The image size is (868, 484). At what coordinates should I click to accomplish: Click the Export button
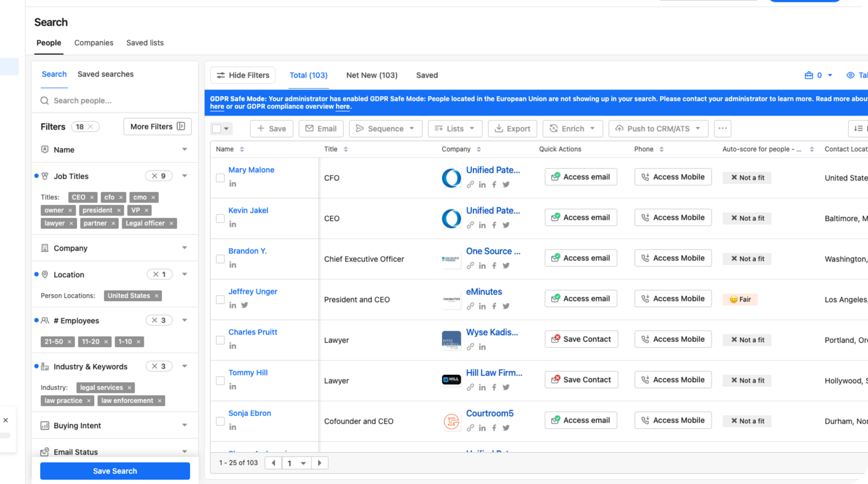pos(513,128)
